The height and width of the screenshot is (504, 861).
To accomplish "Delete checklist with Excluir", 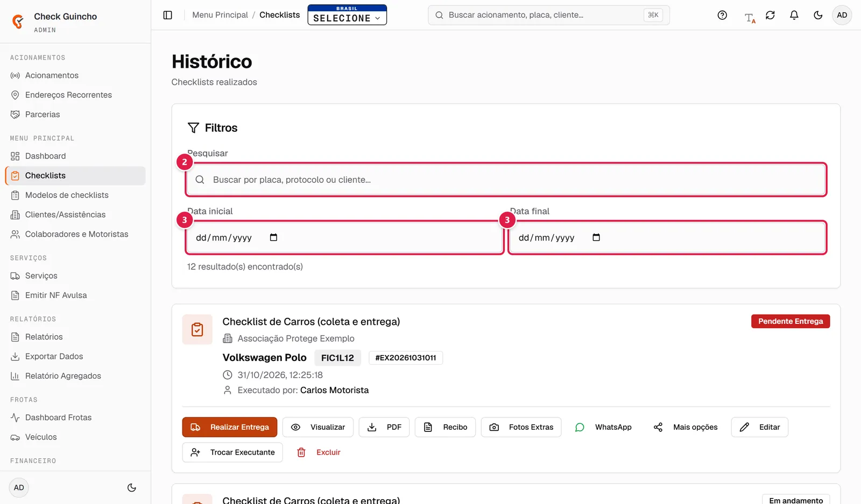I will [319, 452].
